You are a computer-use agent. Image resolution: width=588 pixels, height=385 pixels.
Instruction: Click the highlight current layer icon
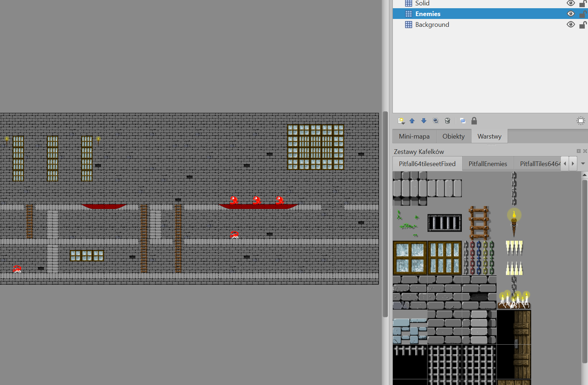click(x=581, y=121)
